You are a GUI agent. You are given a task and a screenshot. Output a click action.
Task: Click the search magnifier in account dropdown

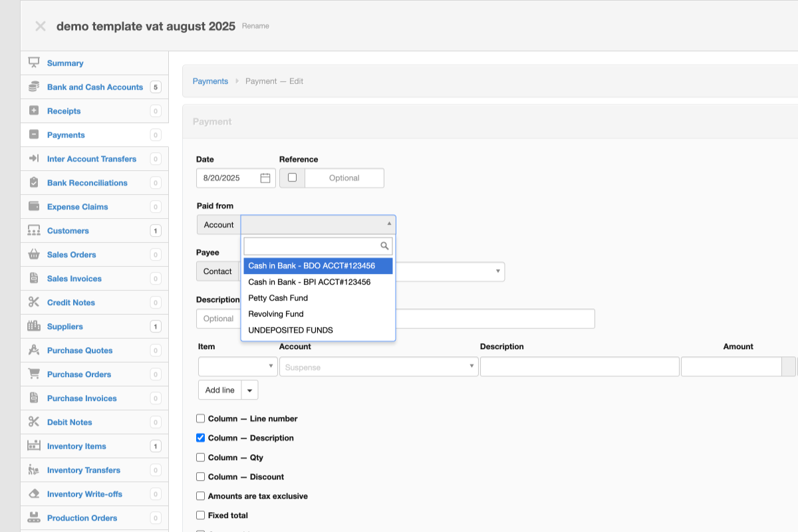pos(384,246)
